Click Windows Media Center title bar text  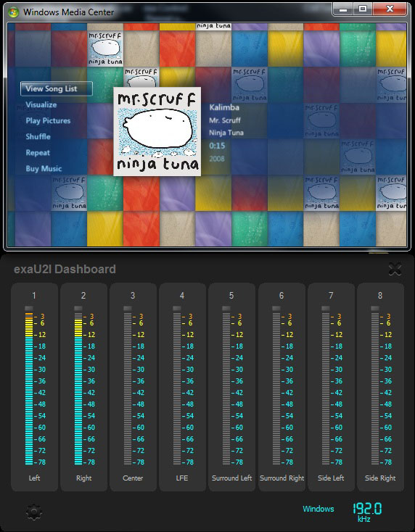(69, 12)
